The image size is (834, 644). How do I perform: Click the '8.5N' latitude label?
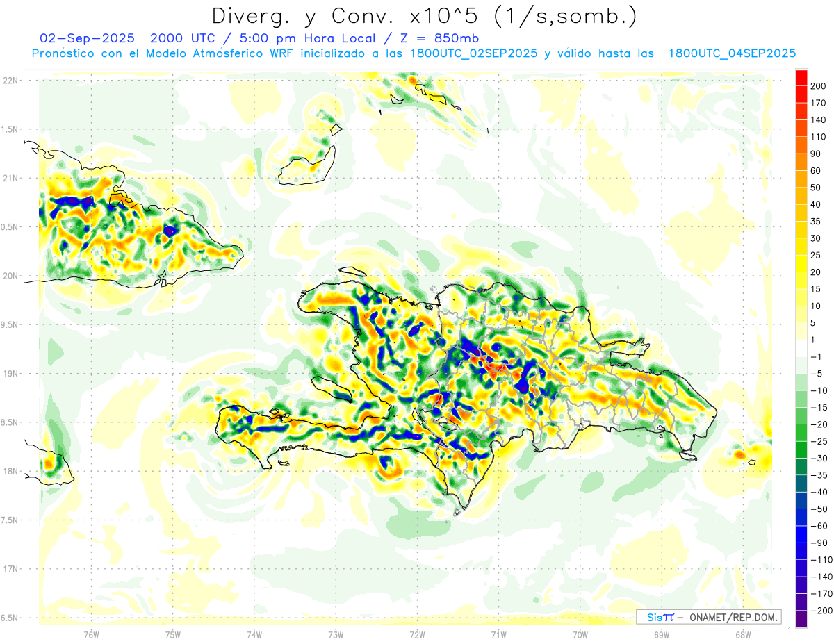(x=10, y=422)
